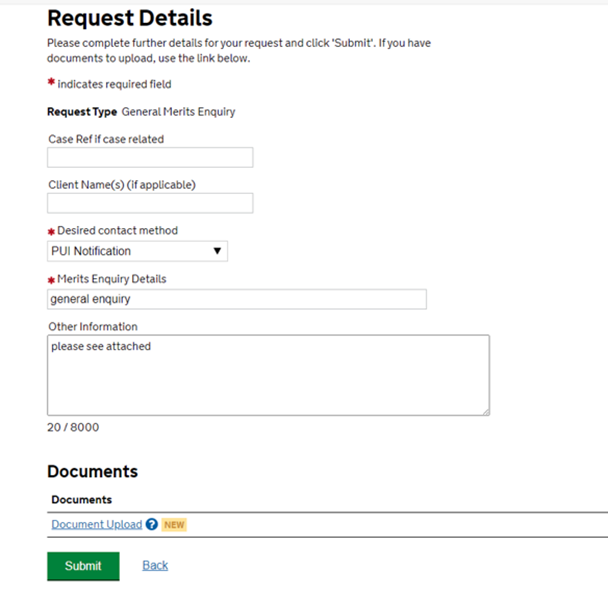Click the 'General Merits Enquiry' request type text
This screenshot has width=608, height=595.
(178, 112)
